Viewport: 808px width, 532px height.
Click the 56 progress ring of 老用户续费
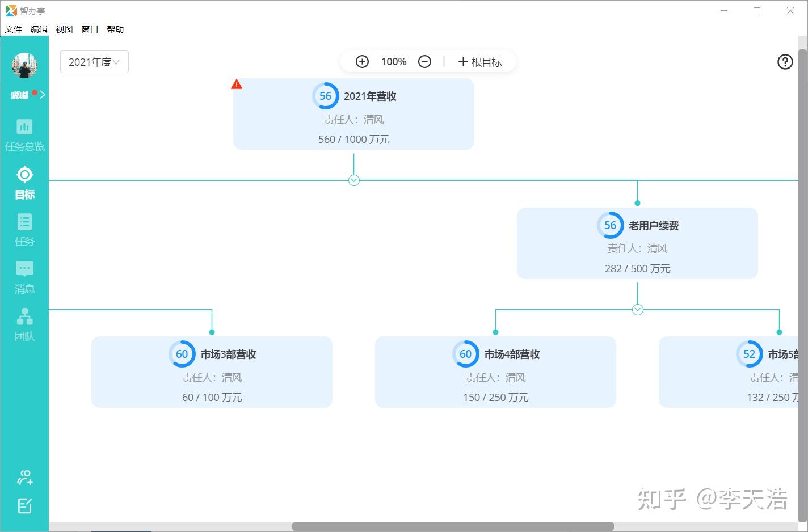[x=610, y=225]
